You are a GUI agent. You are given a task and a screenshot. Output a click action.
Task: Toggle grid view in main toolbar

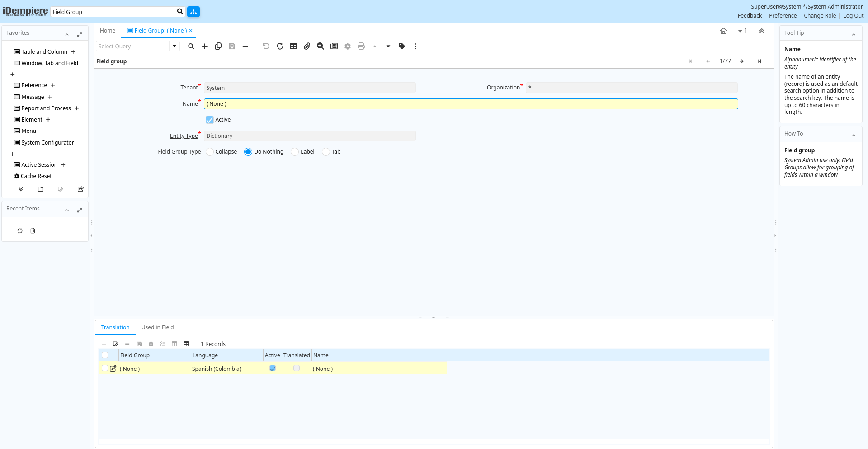[x=293, y=46]
